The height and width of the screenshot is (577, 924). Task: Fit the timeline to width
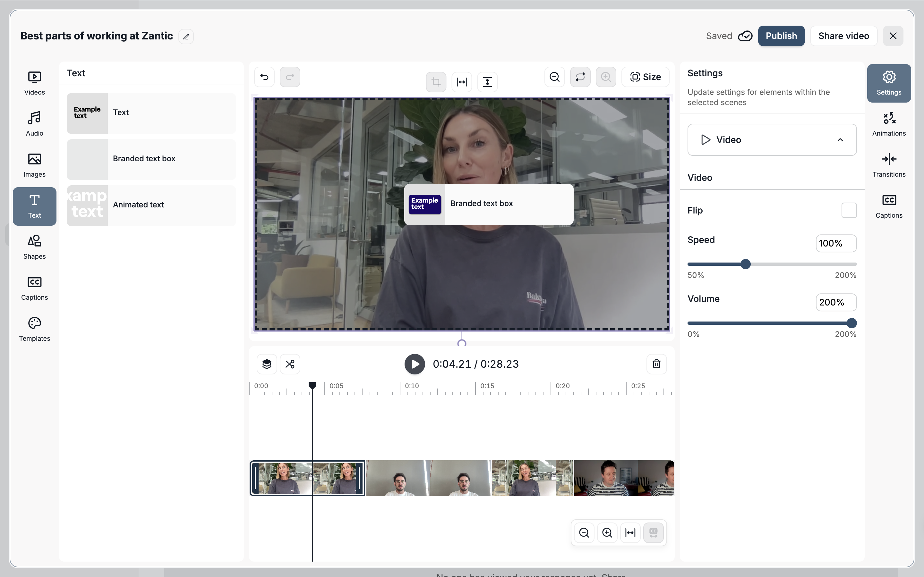[x=630, y=532]
